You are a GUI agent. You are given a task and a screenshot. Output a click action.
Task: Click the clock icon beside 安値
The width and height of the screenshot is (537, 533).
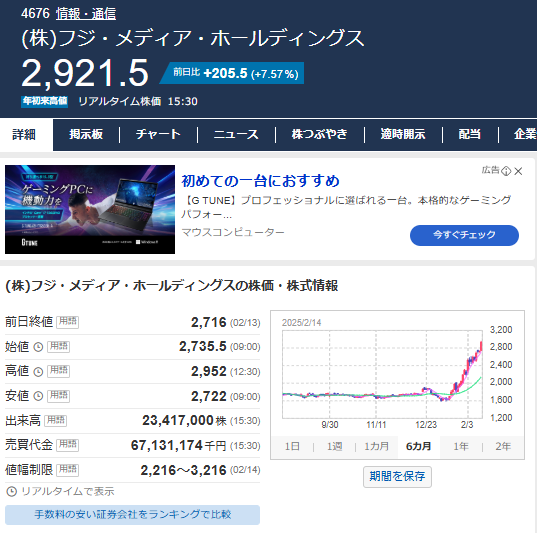(x=38, y=396)
